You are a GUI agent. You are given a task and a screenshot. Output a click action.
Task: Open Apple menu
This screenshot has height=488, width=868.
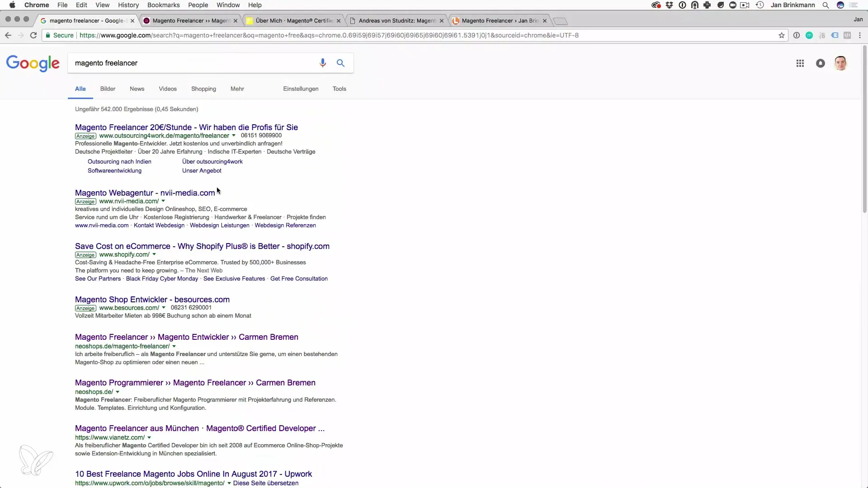click(x=12, y=5)
